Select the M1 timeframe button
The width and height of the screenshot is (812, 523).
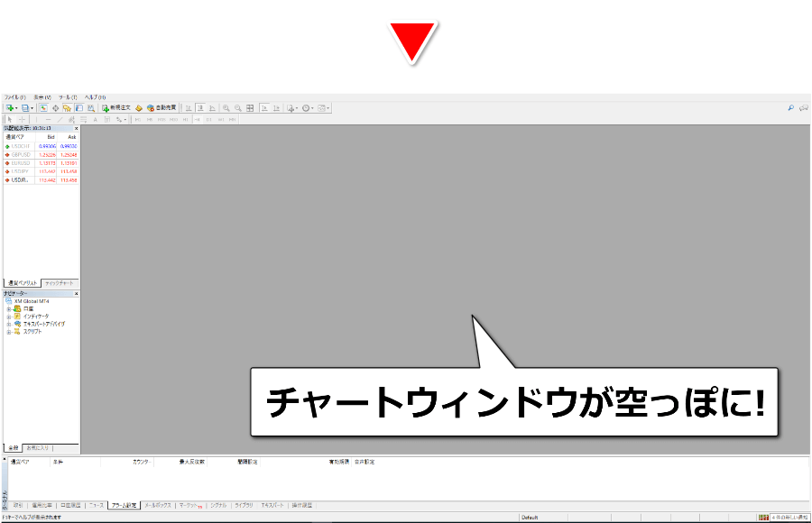tap(138, 120)
